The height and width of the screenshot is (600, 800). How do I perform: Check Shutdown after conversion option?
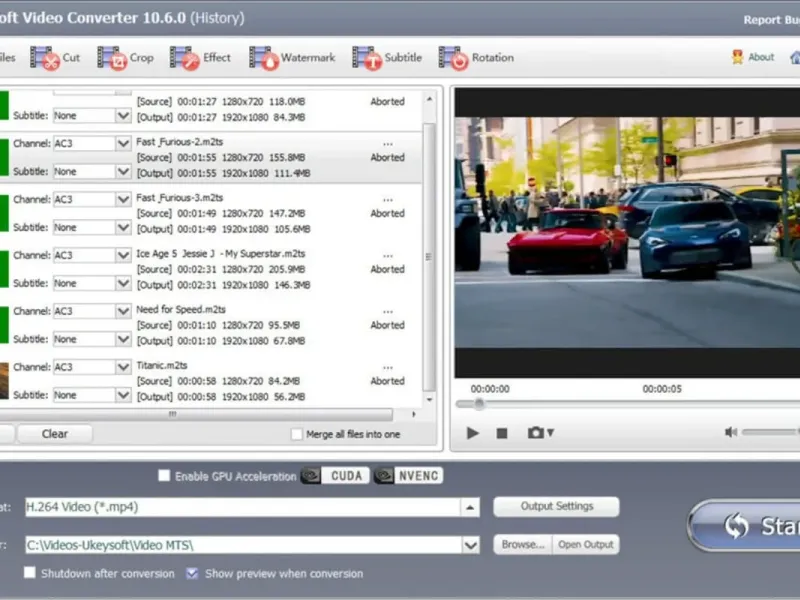coord(30,574)
